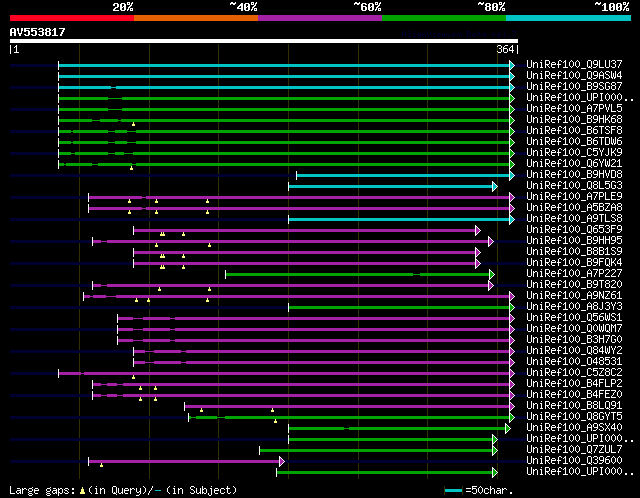Select the UniRef100_Q56WS1 label

(x=574, y=318)
